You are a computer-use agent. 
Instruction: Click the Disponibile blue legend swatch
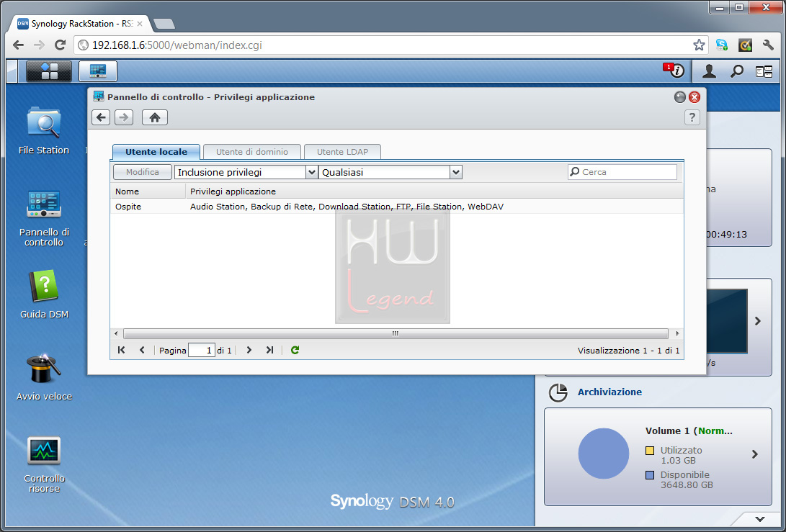tap(650, 475)
